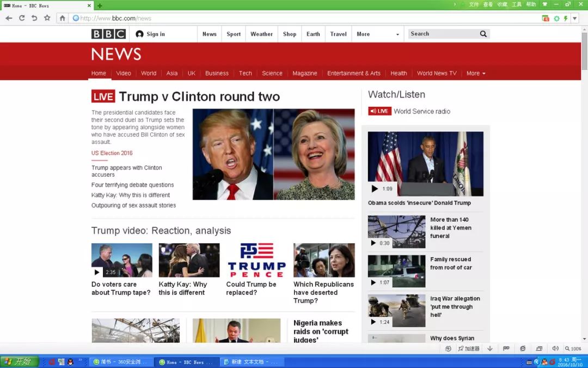Screen dimensions: 588x368
Task: Open the US Election 2016 link
Action: 112,153
